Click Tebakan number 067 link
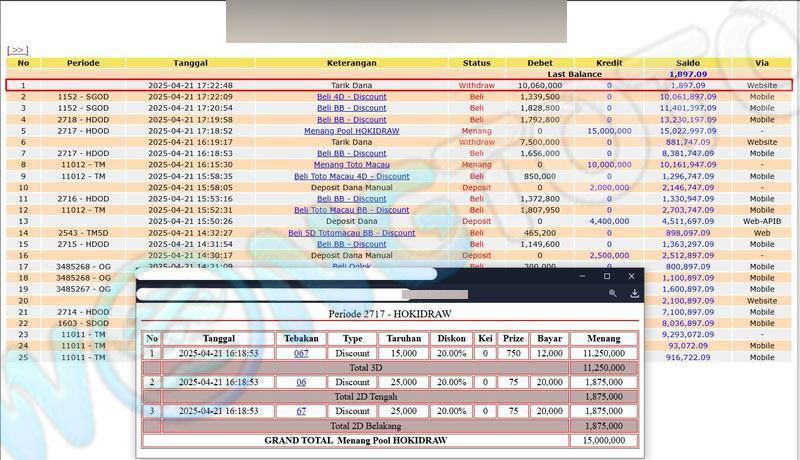The height and width of the screenshot is (460, 800). (x=301, y=354)
